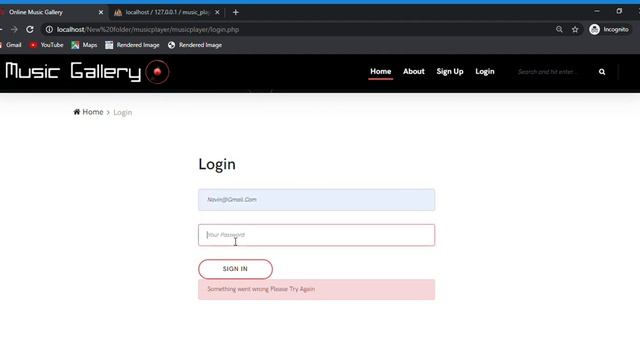
Task: Click the Home breadcrumb link
Action: (88, 112)
